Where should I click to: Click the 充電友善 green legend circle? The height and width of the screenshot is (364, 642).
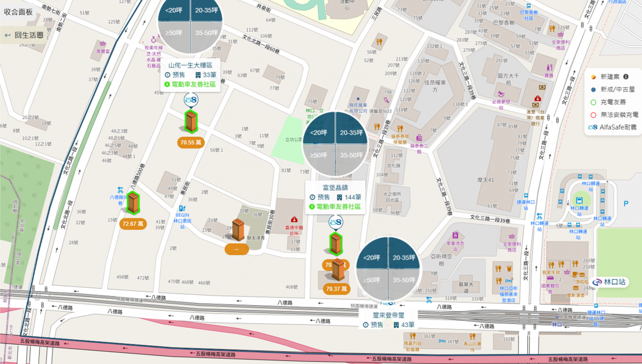[593, 102]
